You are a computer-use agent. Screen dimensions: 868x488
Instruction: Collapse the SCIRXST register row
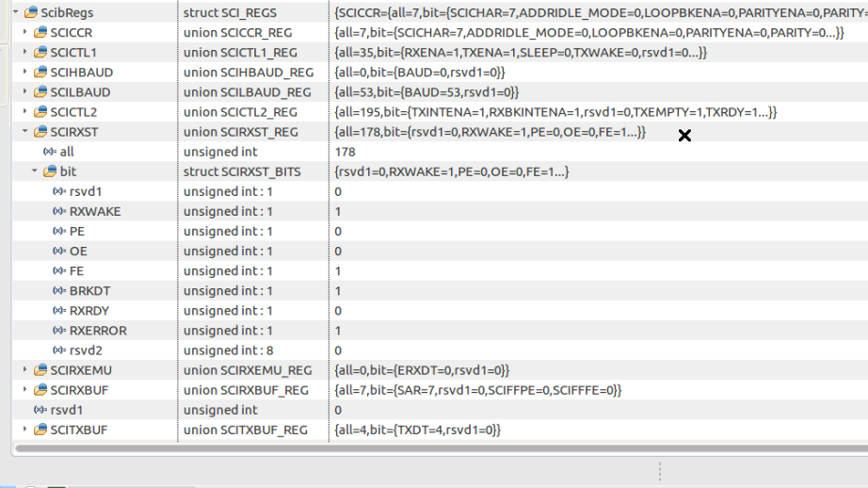click(x=24, y=131)
